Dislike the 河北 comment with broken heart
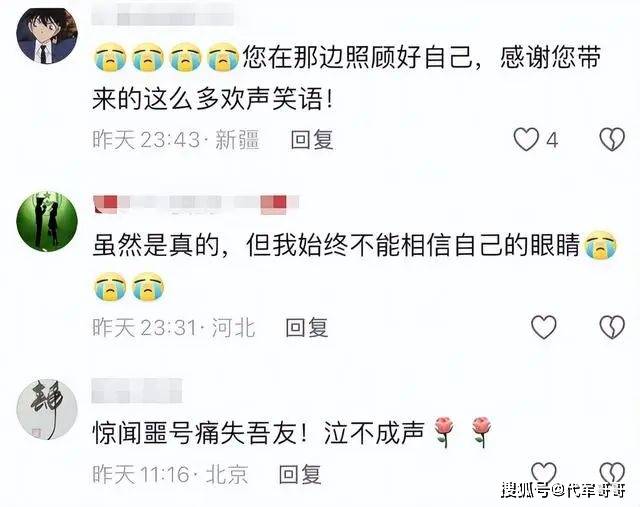640x507 pixels. tap(612, 327)
